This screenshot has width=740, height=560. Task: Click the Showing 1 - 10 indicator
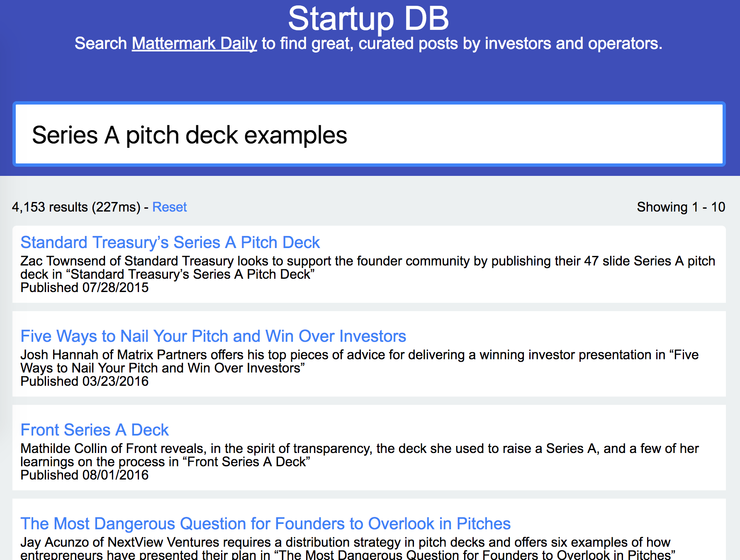click(681, 207)
